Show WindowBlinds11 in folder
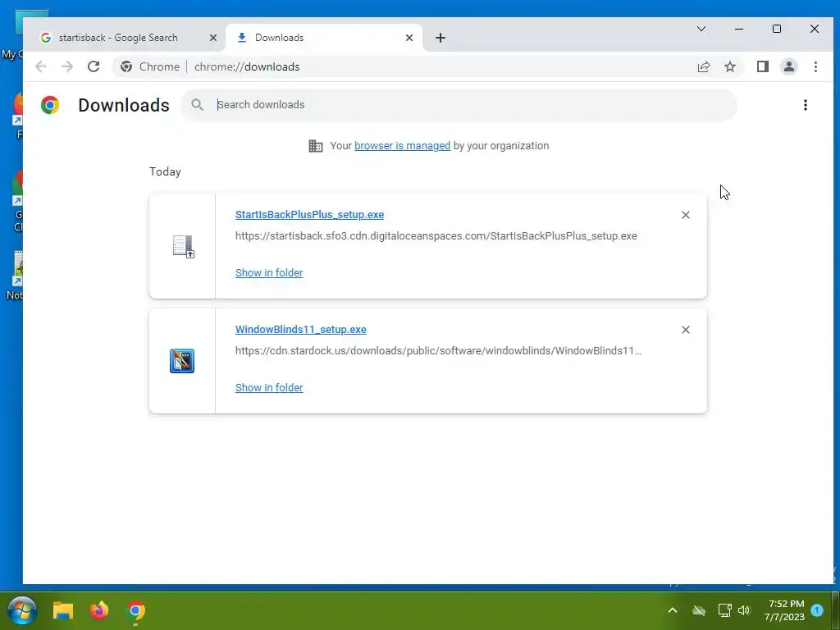Image resolution: width=840 pixels, height=630 pixels. [x=269, y=387]
